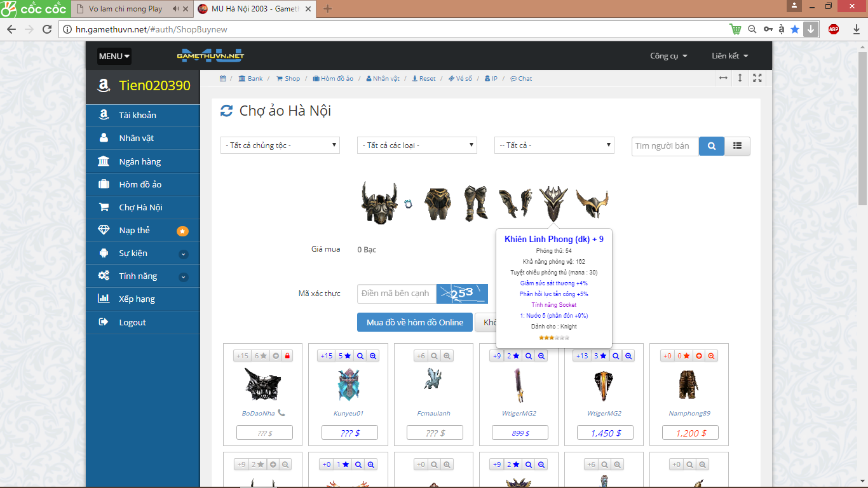
Task: Click Mua đồ về hòm đồ Online button
Action: 415,322
